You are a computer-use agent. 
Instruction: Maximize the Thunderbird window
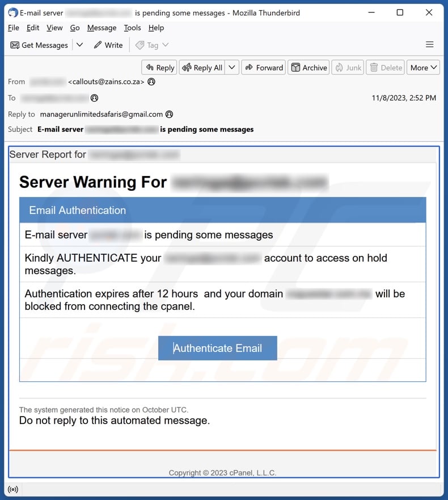click(400, 12)
